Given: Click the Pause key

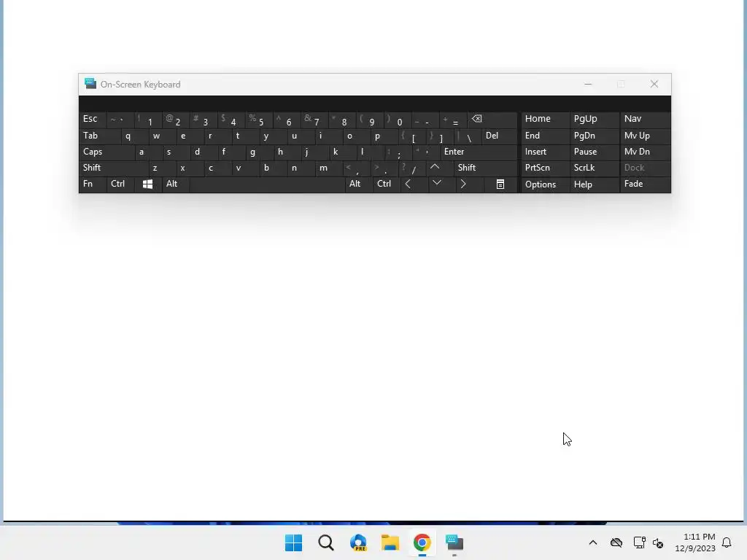Looking at the screenshot, I should click(594, 152).
